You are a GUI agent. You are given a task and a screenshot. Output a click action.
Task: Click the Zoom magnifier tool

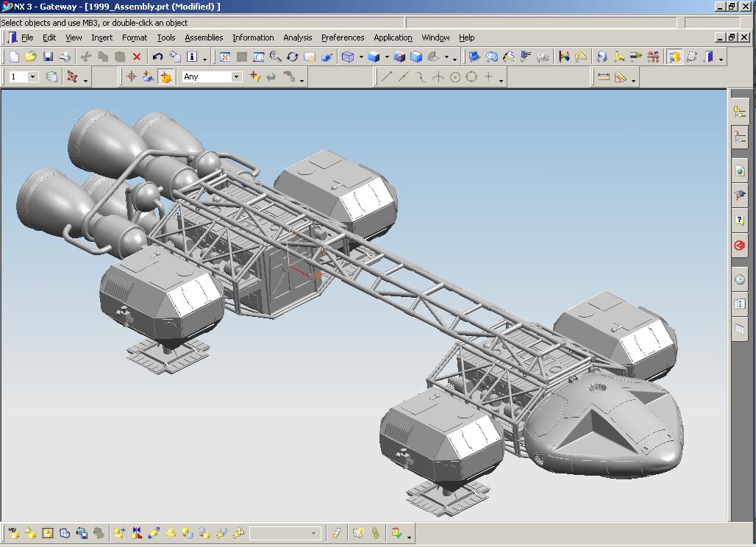point(275,57)
